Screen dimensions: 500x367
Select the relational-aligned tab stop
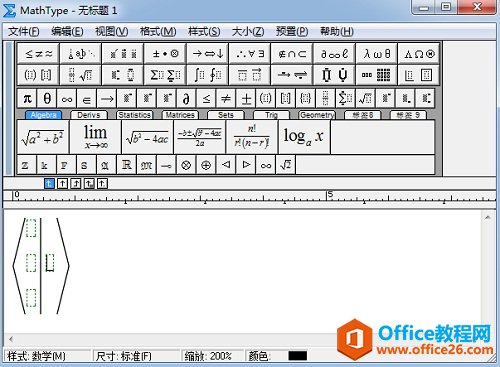point(89,183)
